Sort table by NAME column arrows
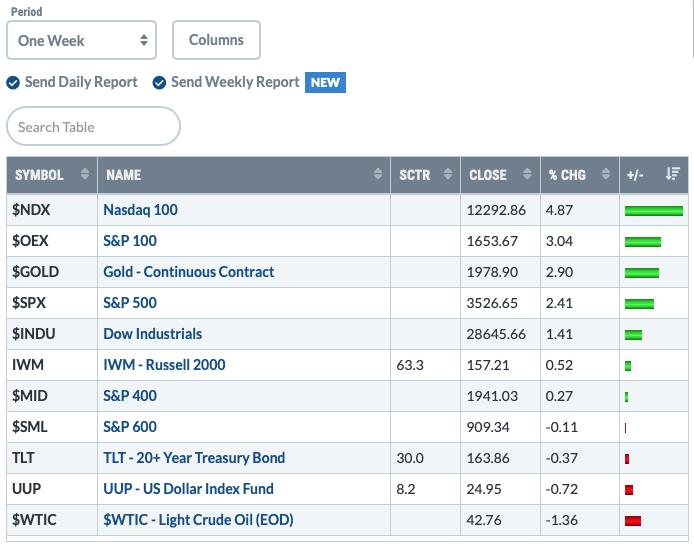The image size is (694, 546). click(x=378, y=174)
